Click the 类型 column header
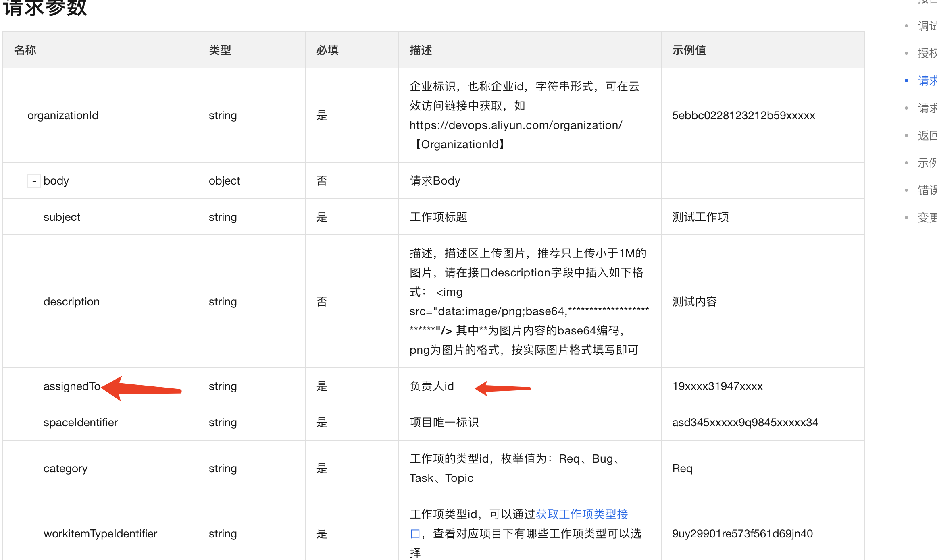Screen dimensions: 937x560 coord(220,50)
